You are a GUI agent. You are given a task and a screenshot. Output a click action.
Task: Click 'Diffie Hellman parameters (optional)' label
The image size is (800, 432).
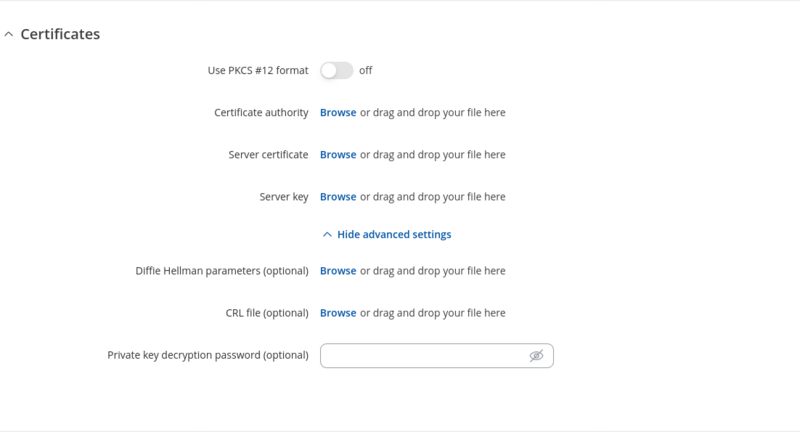tap(222, 271)
